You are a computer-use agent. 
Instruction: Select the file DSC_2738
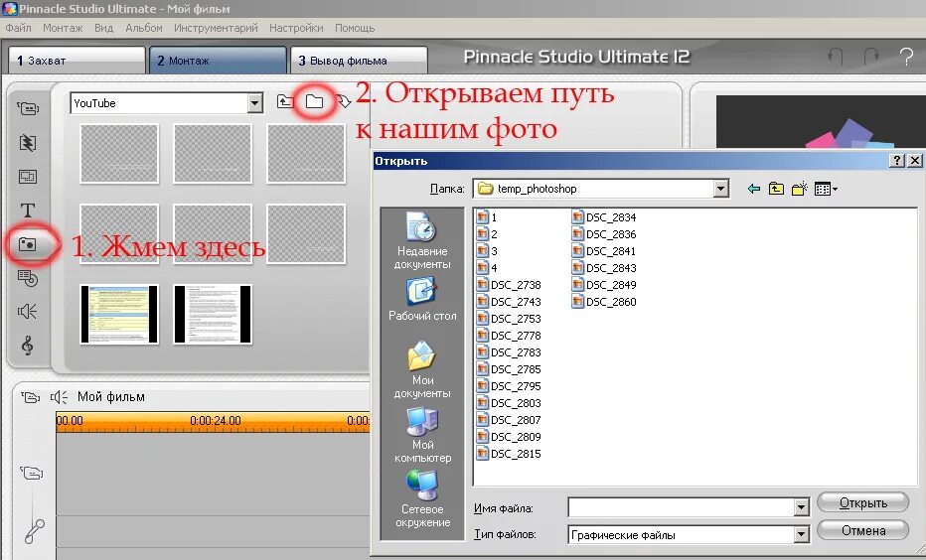[509, 285]
